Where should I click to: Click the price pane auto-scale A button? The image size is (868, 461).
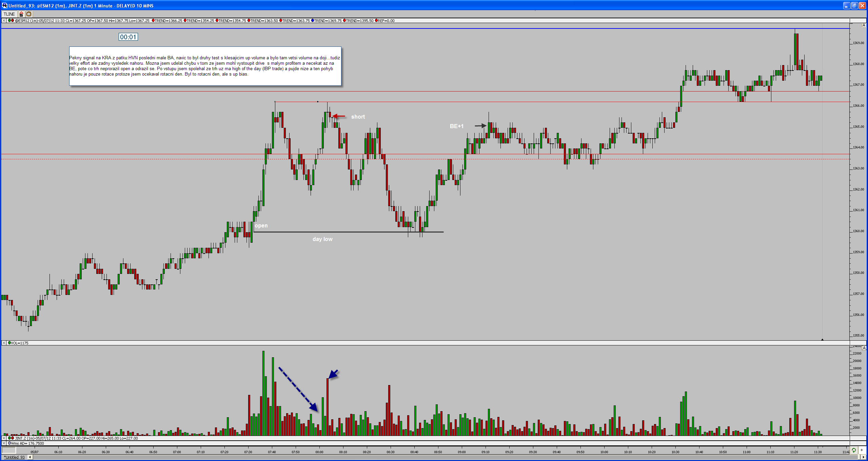pos(864,25)
